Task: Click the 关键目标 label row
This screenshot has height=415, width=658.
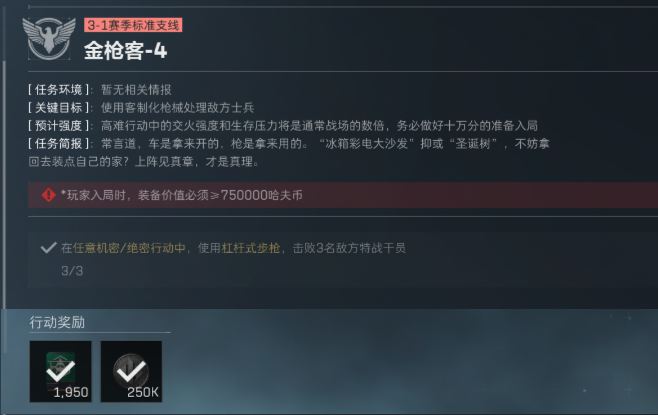Action: pyautogui.click(x=141, y=108)
